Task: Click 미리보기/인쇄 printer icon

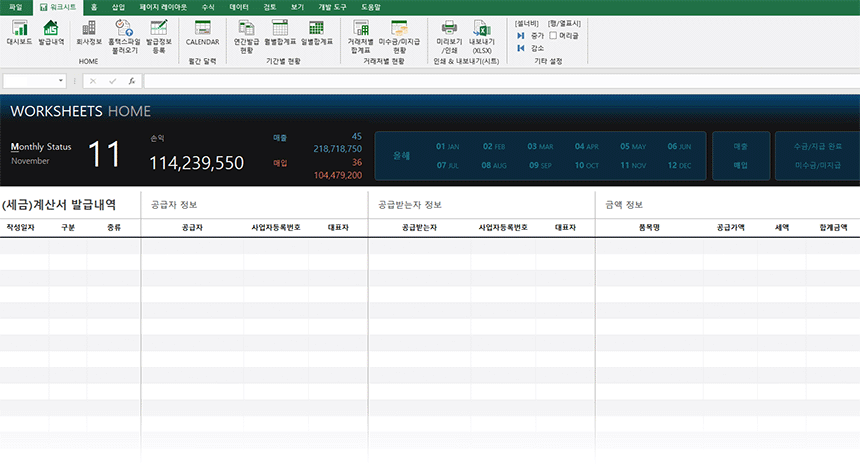Action: (x=449, y=34)
